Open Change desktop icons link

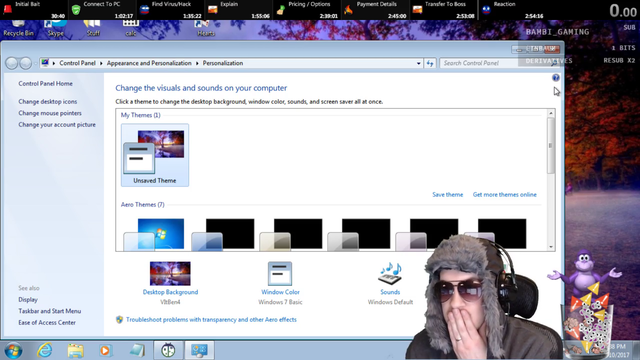pos(47,102)
